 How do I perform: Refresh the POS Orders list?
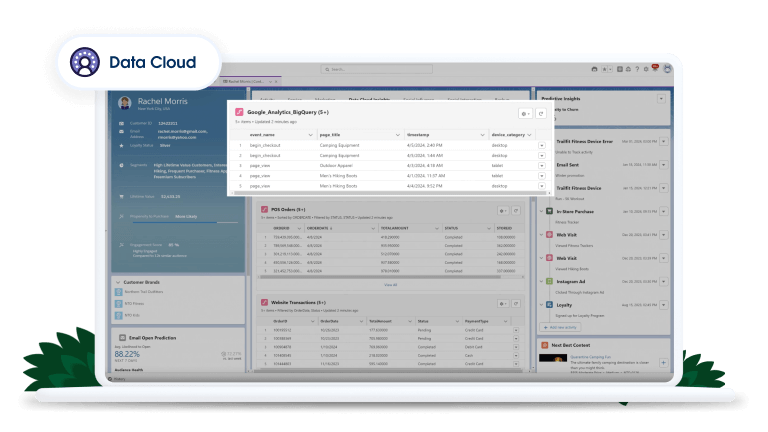(516, 211)
